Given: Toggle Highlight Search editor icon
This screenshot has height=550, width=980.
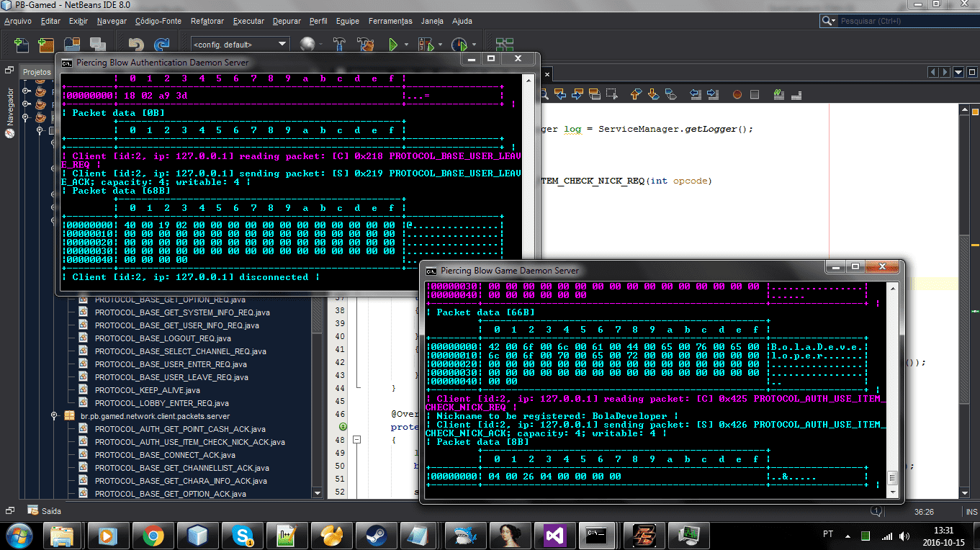Looking at the screenshot, I should coord(595,94).
